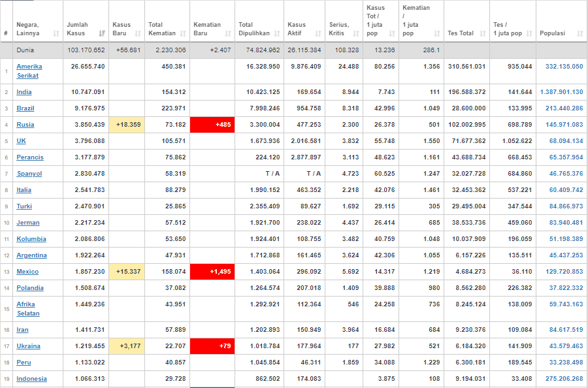Screen dimensions: 588x388
Task: Select Brazil total deaths 223.971
Action: pyautogui.click(x=174, y=108)
